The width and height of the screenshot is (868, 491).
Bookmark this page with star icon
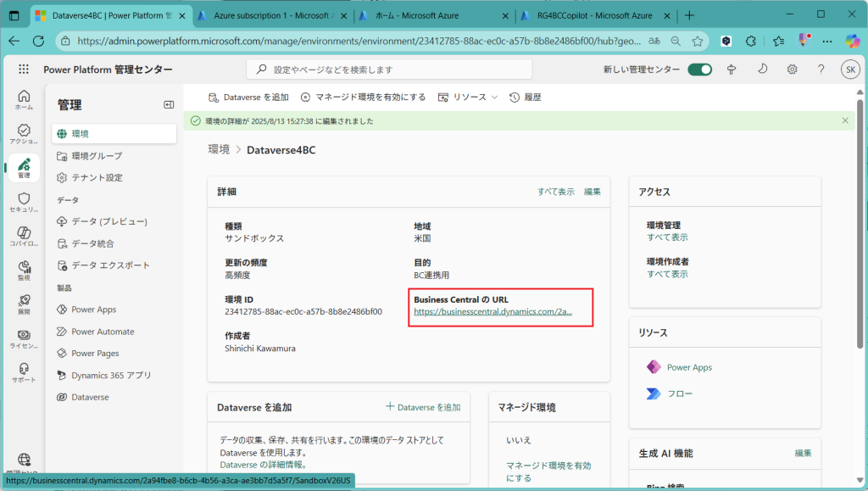[698, 41]
